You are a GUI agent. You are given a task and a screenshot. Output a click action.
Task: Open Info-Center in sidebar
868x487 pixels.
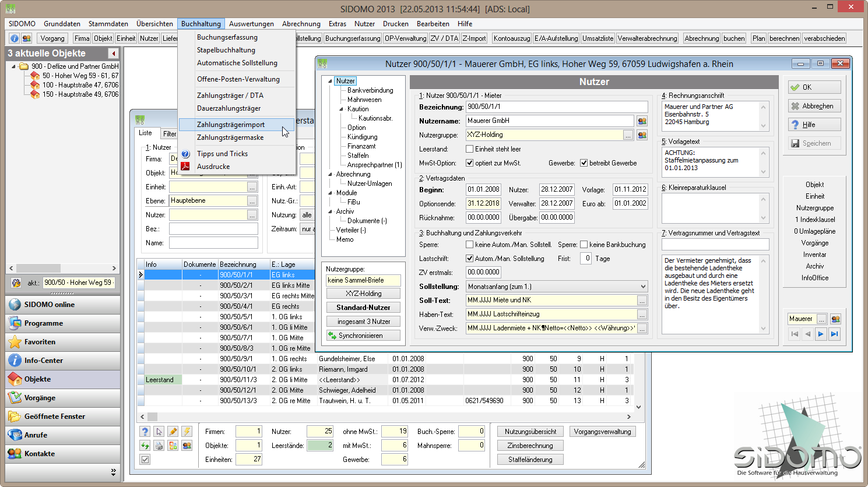click(63, 361)
